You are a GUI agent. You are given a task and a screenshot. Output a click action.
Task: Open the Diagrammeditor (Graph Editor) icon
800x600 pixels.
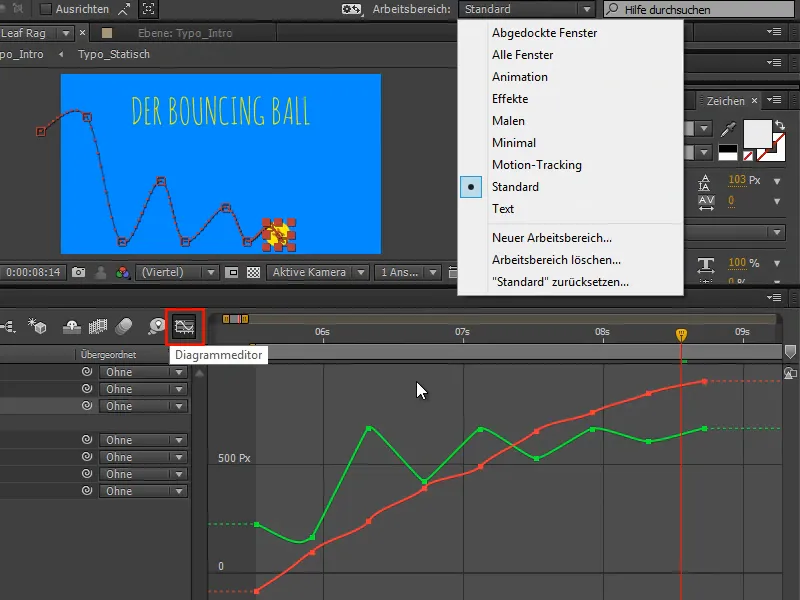point(185,325)
